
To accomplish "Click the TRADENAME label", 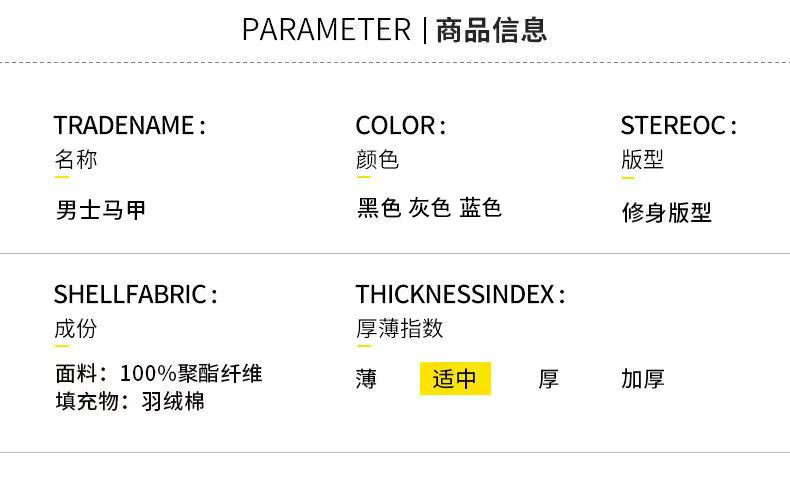I will (x=129, y=126).
